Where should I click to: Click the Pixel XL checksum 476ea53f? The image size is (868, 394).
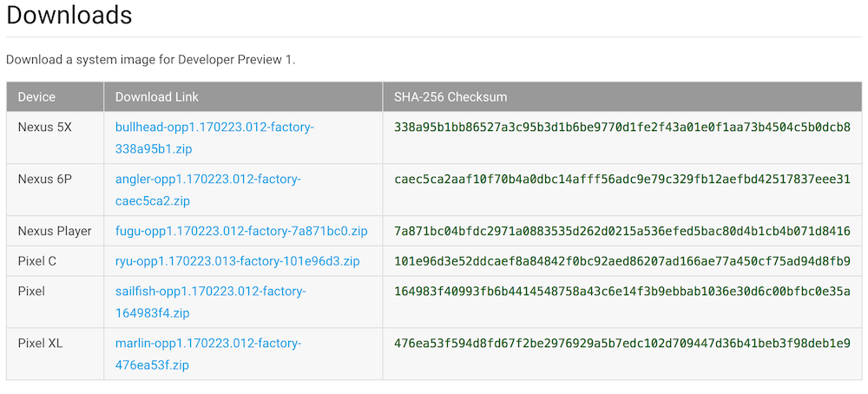[x=621, y=344]
